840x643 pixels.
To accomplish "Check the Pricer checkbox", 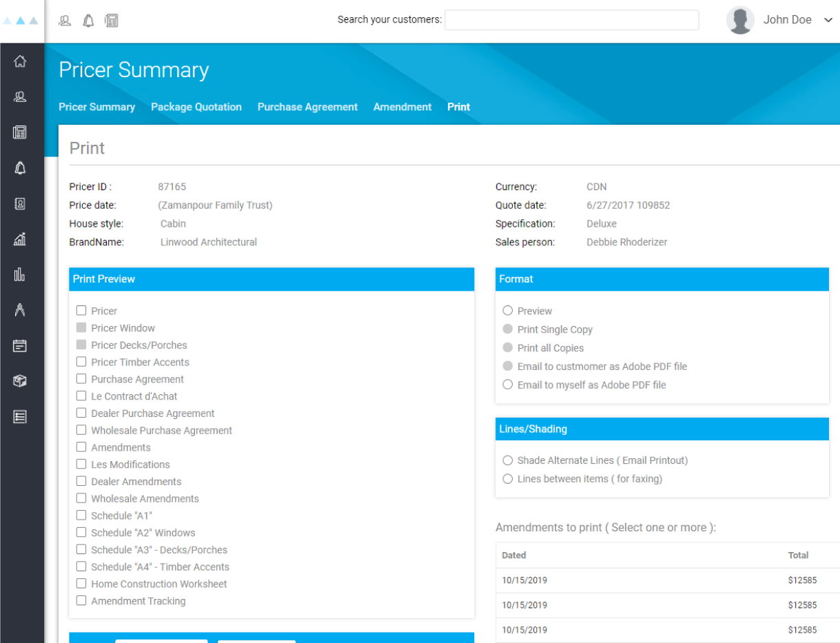I will click(81, 311).
